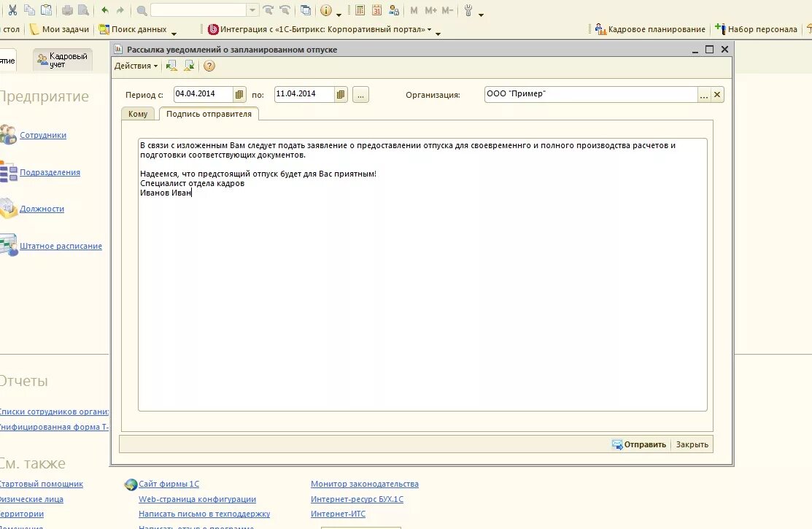The width and height of the screenshot is (812, 529).
Task: Clear the Организация field with X
Action: [x=717, y=95]
